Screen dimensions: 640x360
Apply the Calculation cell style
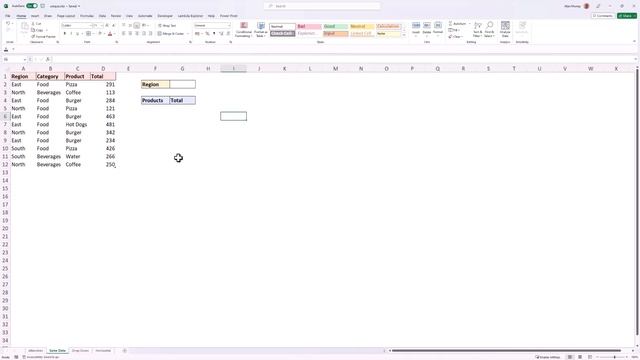pyautogui.click(x=389, y=27)
